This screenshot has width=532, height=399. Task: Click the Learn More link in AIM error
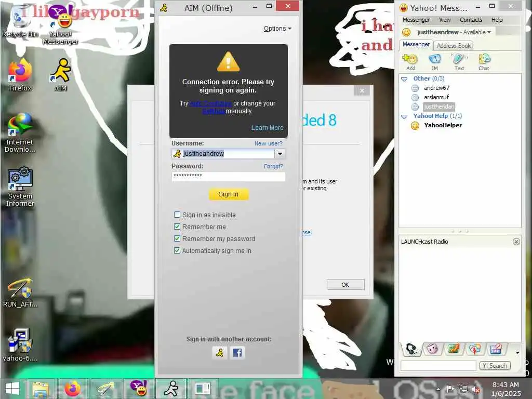(267, 128)
